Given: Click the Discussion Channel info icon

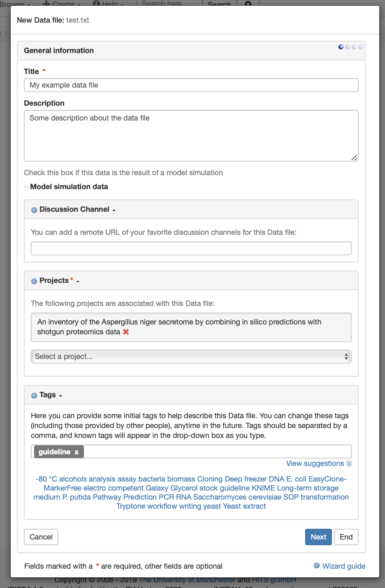Looking at the screenshot, I should pos(34,210).
